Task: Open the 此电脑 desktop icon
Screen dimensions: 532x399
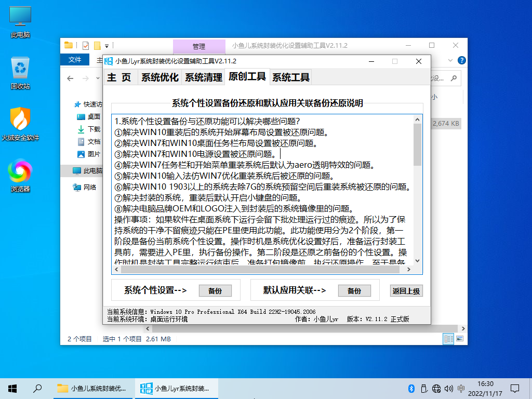Action: (20, 22)
